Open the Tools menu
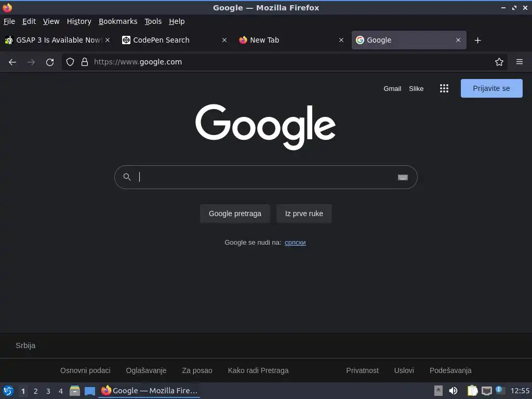This screenshot has width=532, height=399. click(153, 21)
